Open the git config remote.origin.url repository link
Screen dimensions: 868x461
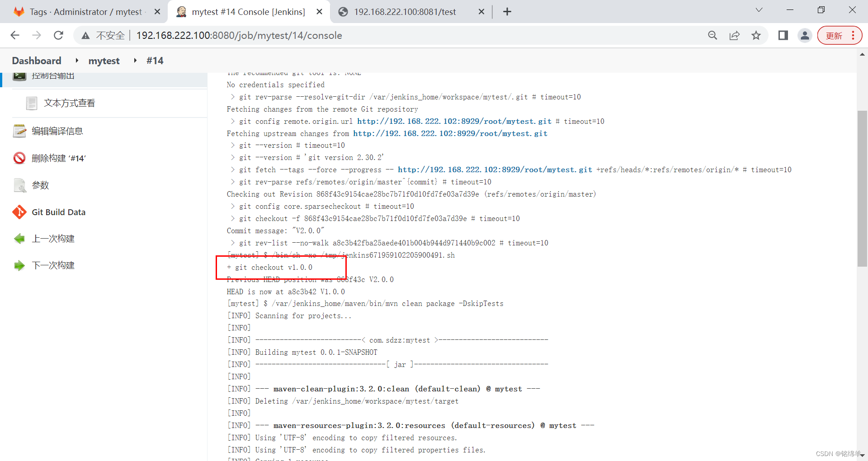[x=454, y=121]
